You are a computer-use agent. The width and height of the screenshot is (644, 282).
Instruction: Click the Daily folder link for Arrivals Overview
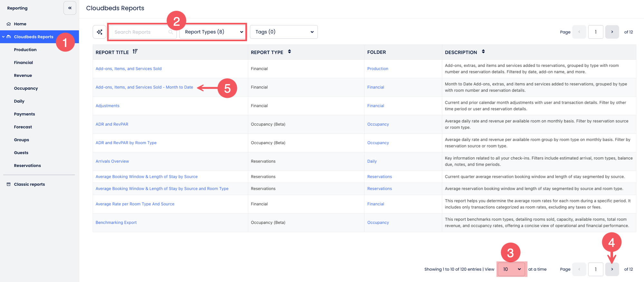(372, 161)
